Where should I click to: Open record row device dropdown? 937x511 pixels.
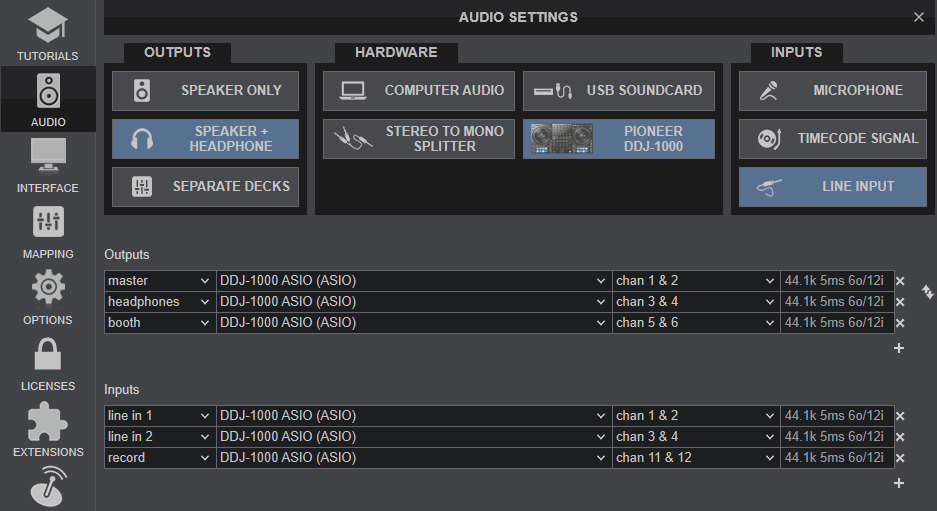click(414, 458)
